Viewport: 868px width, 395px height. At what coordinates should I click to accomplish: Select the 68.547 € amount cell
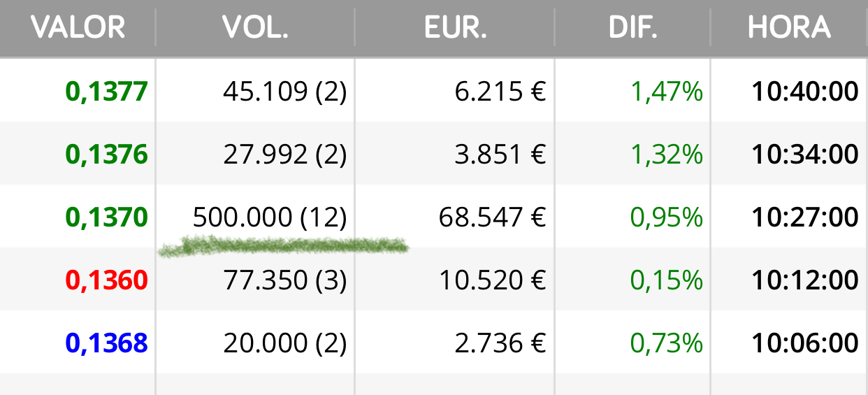[492, 218]
